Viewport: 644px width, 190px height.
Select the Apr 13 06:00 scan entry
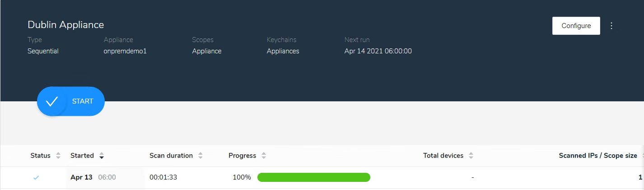click(x=93, y=177)
